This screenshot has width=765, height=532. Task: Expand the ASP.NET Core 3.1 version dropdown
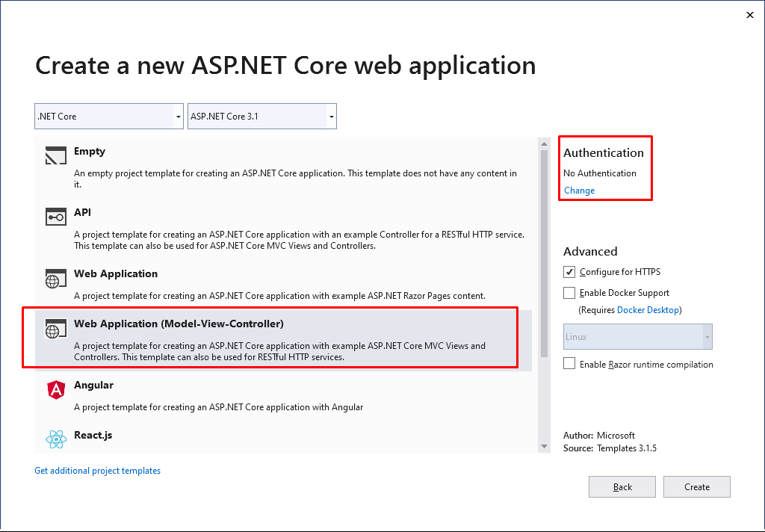click(x=261, y=117)
